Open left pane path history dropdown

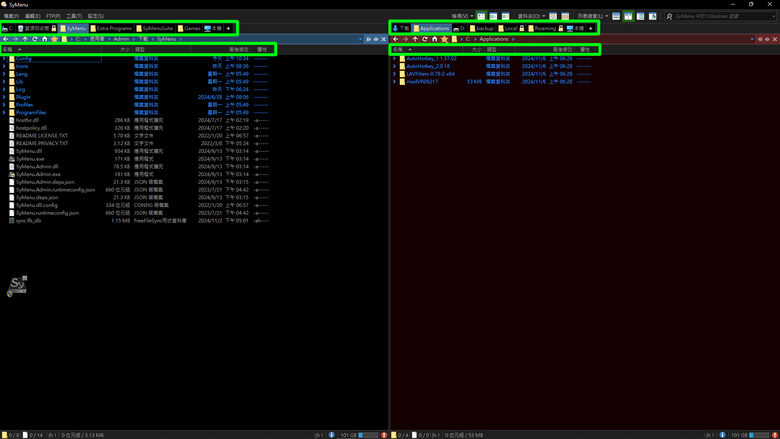click(360, 39)
